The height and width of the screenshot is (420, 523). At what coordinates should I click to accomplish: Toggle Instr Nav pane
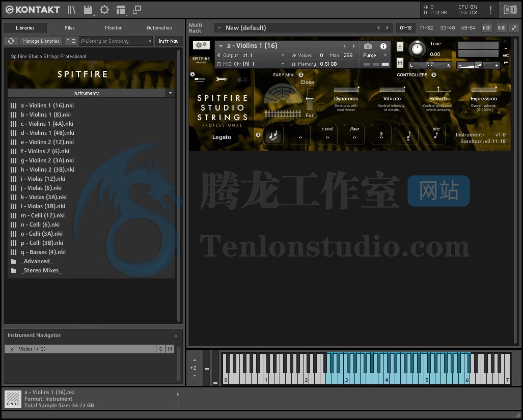point(169,41)
